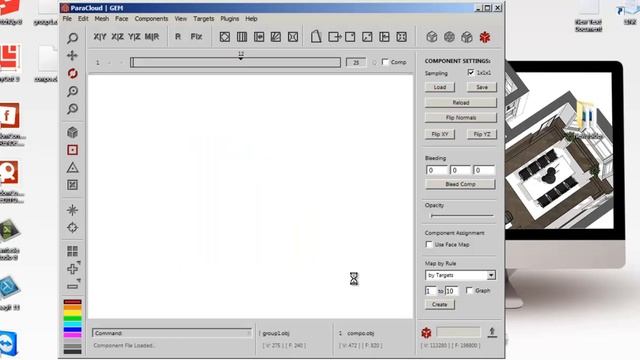Click the crossed square icon in sidebar
Screen dimensions: 640x360
point(73,185)
